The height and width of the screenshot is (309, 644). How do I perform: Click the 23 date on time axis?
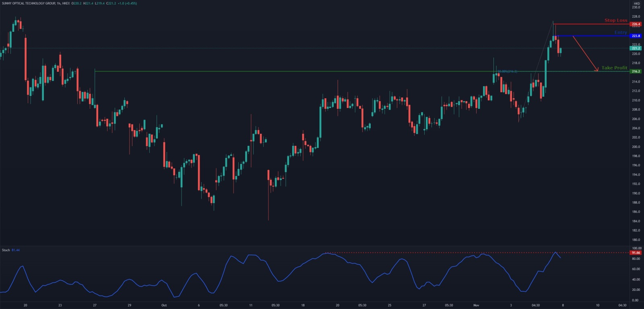click(x=60, y=305)
